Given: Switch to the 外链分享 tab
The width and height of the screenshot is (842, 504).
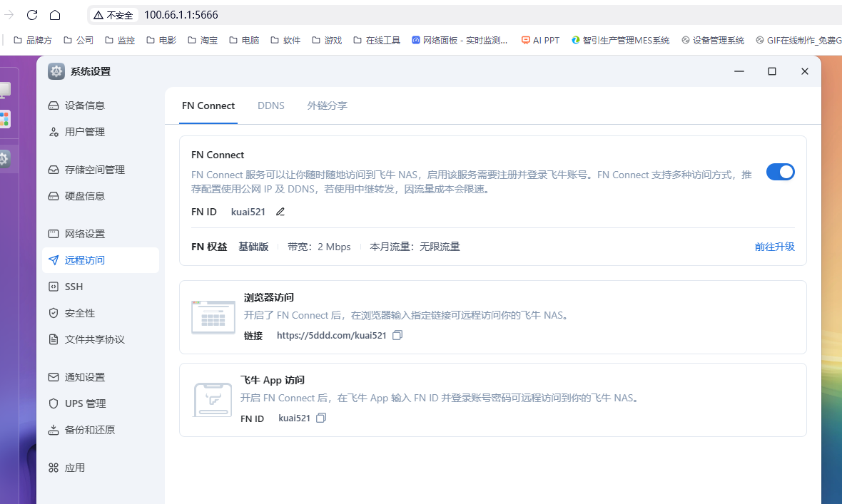Looking at the screenshot, I should 327,106.
